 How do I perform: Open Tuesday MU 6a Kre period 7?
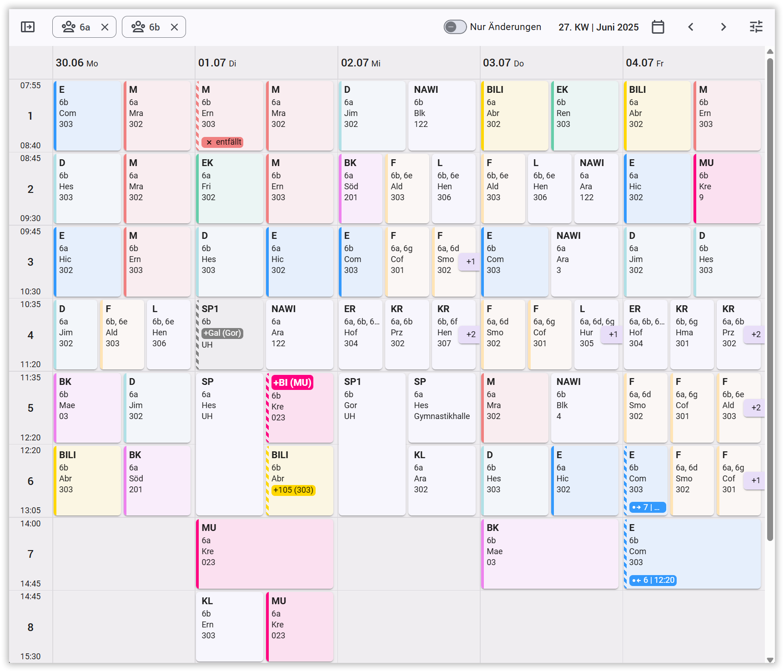pyautogui.click(x=265, y=554)
